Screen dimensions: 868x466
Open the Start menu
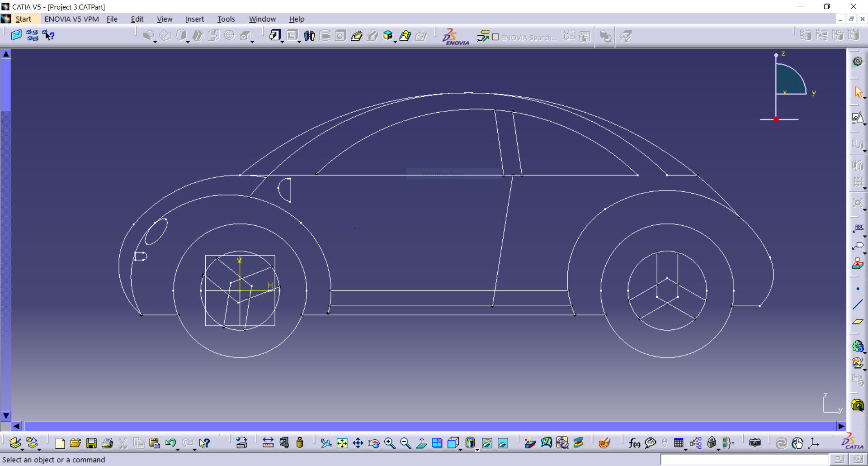tap(23, 19)
